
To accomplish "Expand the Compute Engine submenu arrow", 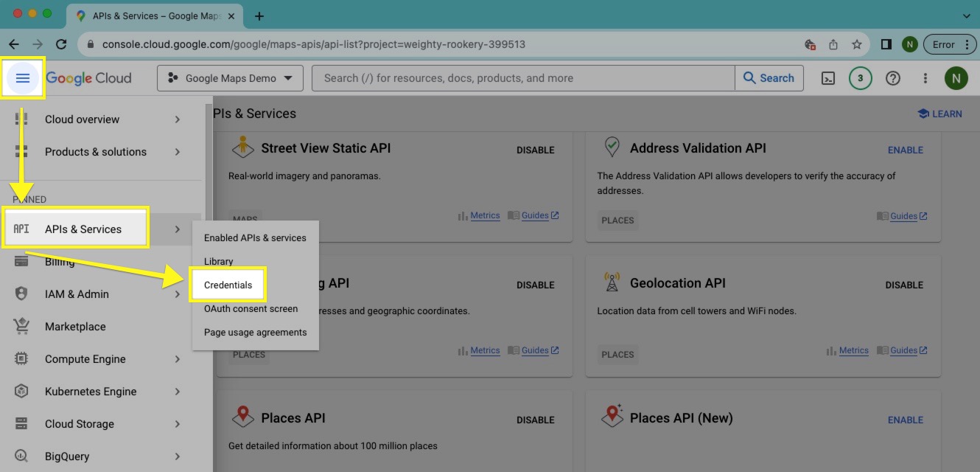I will (178, 359).
